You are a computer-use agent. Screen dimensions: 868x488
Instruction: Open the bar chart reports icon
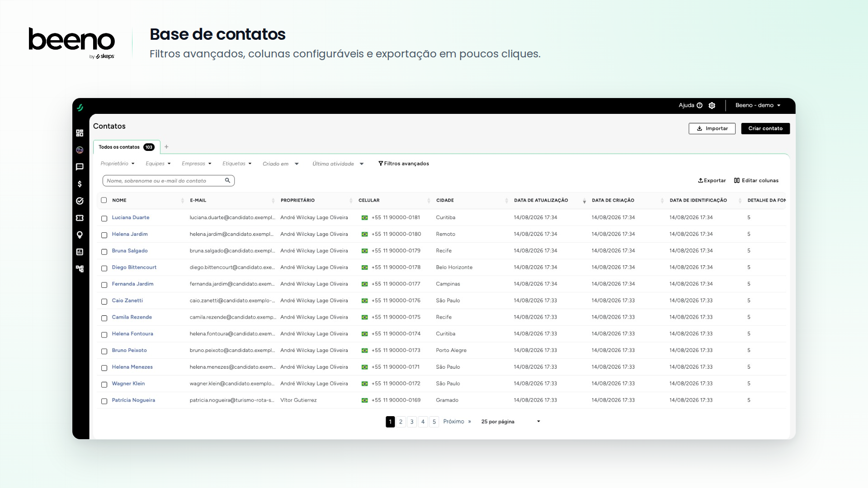tap(80, 252)
